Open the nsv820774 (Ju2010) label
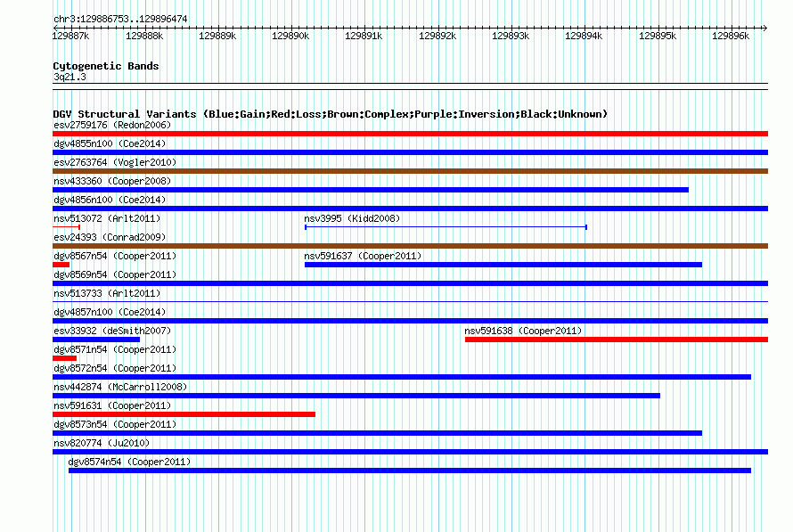Image resolution: width=793 pixels, height=532 pixels. pos(102,443)
